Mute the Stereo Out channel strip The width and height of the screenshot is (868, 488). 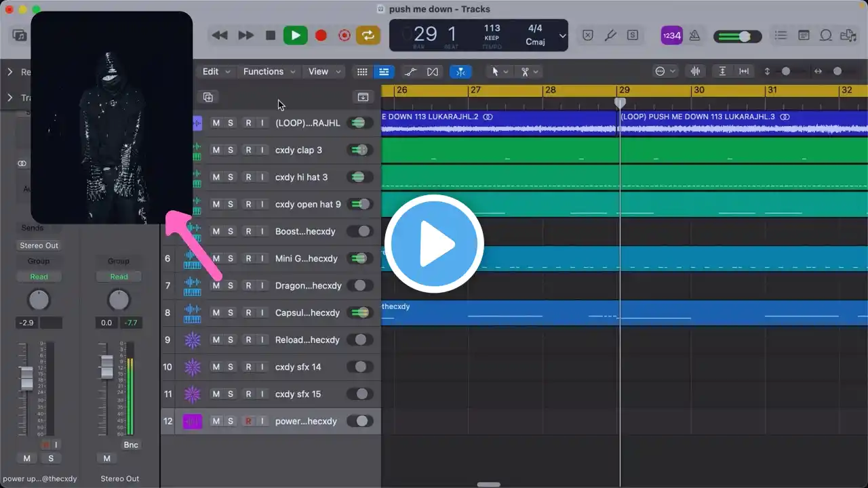coord(106,458)
